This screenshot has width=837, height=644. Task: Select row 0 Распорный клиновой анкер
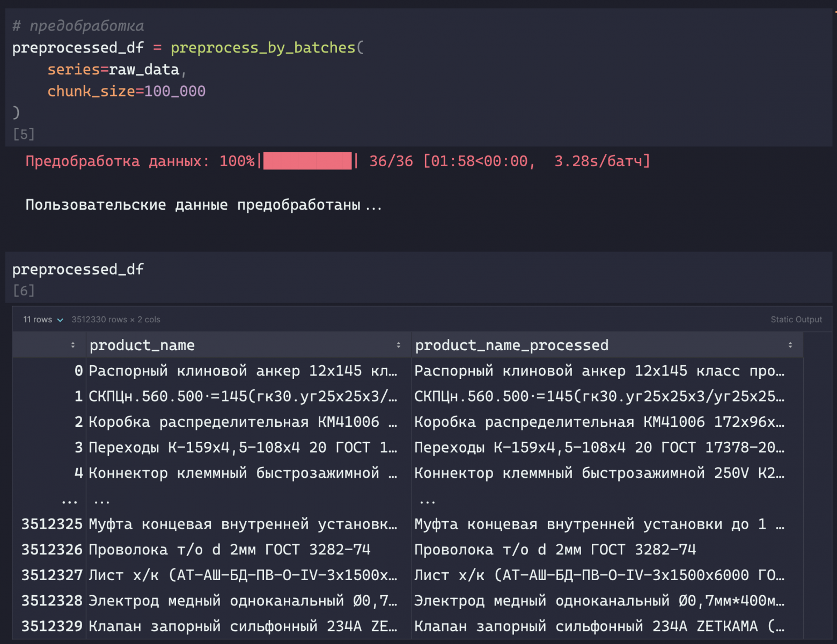(408, 371)
